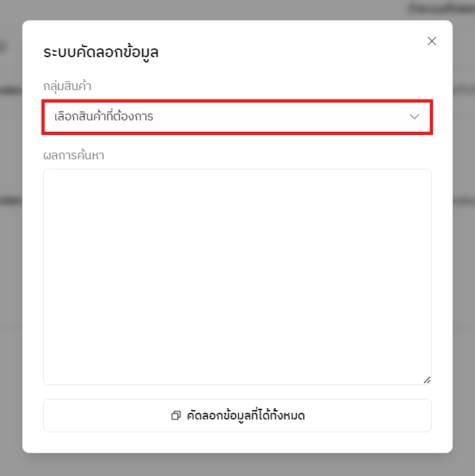Image resolution: width=475 pixels, height=476 pixels.
Task: Click the ผลการค้นหา label
Action: (73, 155)
